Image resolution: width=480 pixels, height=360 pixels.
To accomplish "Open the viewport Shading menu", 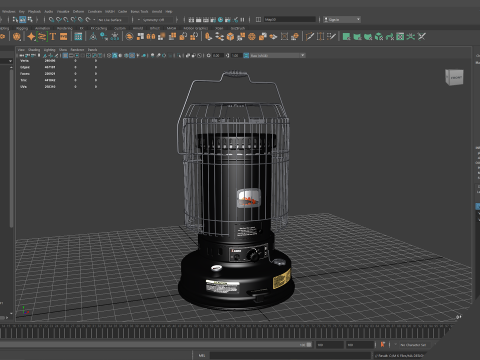I will click(x=34, y=50).
